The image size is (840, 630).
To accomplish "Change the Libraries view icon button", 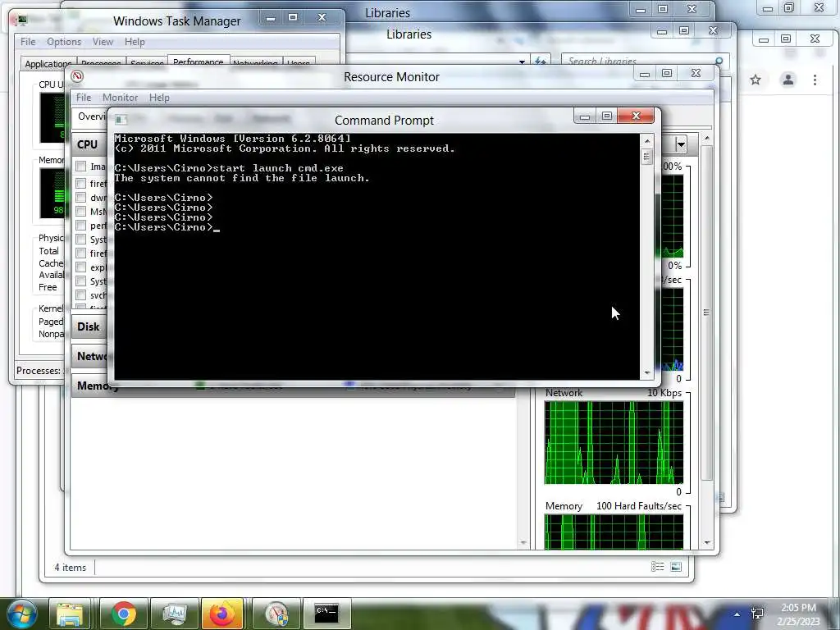I will pyautogui.click(x=657, y=567).
